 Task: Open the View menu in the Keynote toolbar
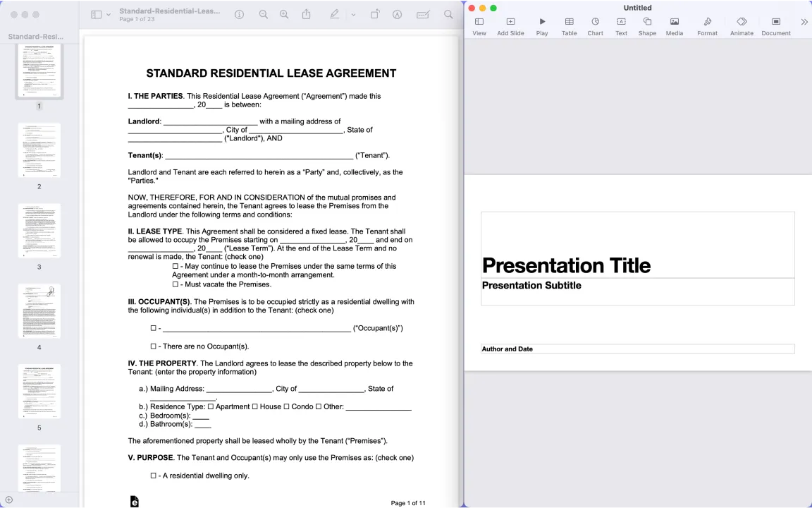click(479, 26)
